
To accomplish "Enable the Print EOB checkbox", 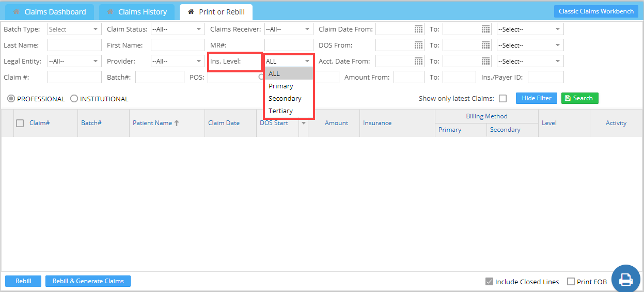I will tap(571, 282).
